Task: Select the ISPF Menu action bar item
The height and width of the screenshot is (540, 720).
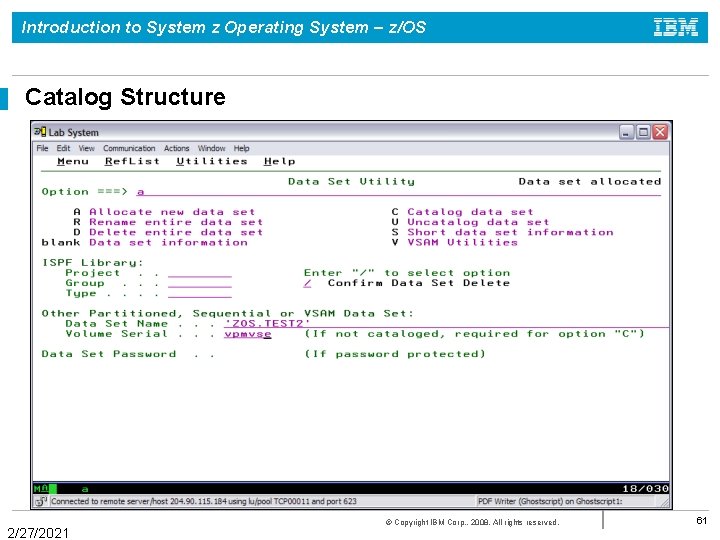Action: tap(73, 161)
